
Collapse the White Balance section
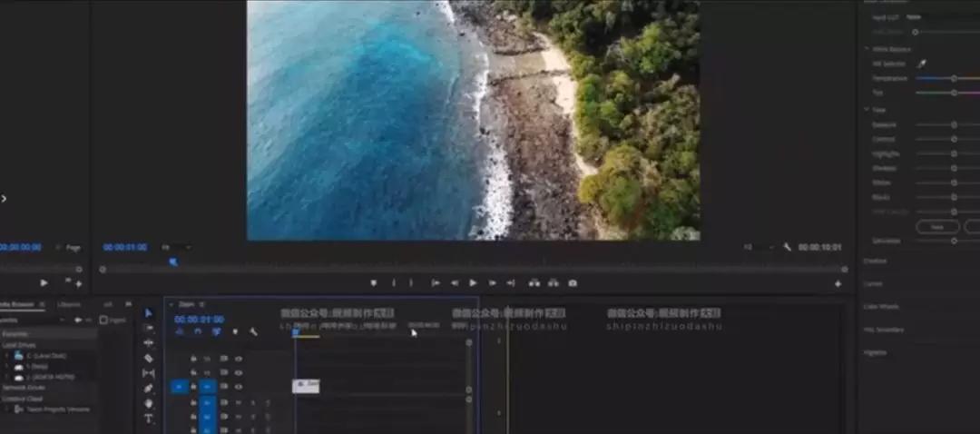pyautogui.click(x=867, y=49)
